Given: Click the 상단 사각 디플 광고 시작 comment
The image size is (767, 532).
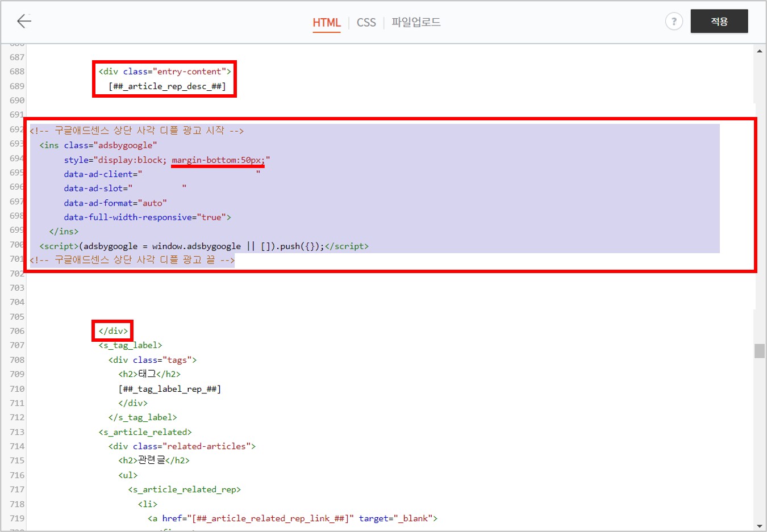Looking at the screenshot, I should 136,131.
